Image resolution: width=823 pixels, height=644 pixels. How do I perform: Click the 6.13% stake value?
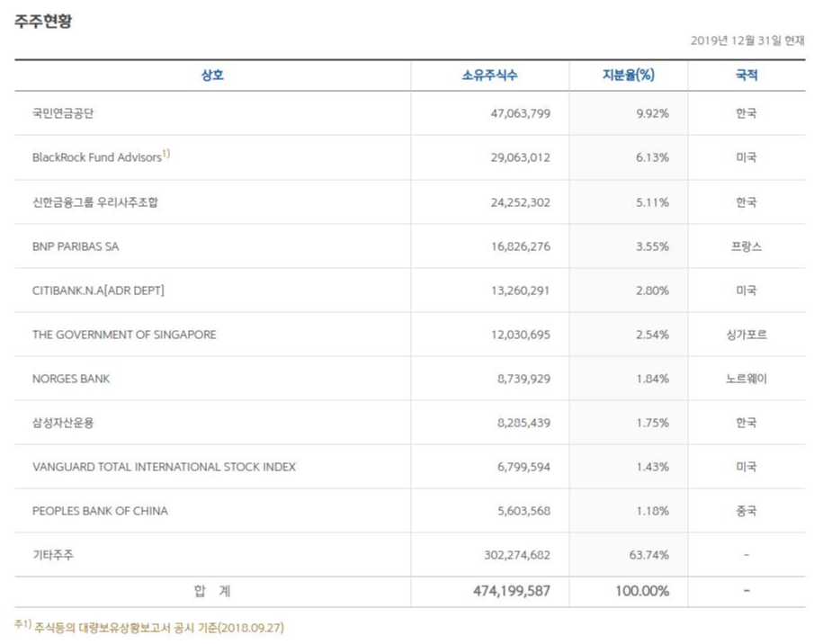pos(652,157)
